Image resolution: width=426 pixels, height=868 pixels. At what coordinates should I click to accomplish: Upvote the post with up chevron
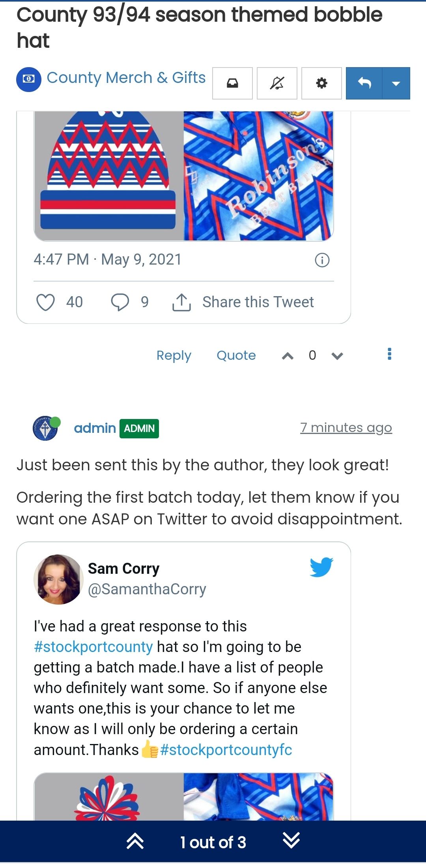pos(288,356)
